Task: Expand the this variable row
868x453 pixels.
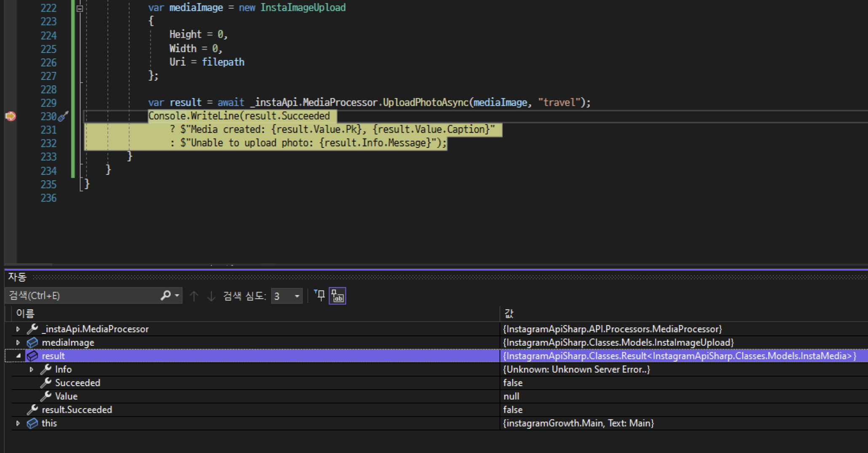Action: pos(18,423)
